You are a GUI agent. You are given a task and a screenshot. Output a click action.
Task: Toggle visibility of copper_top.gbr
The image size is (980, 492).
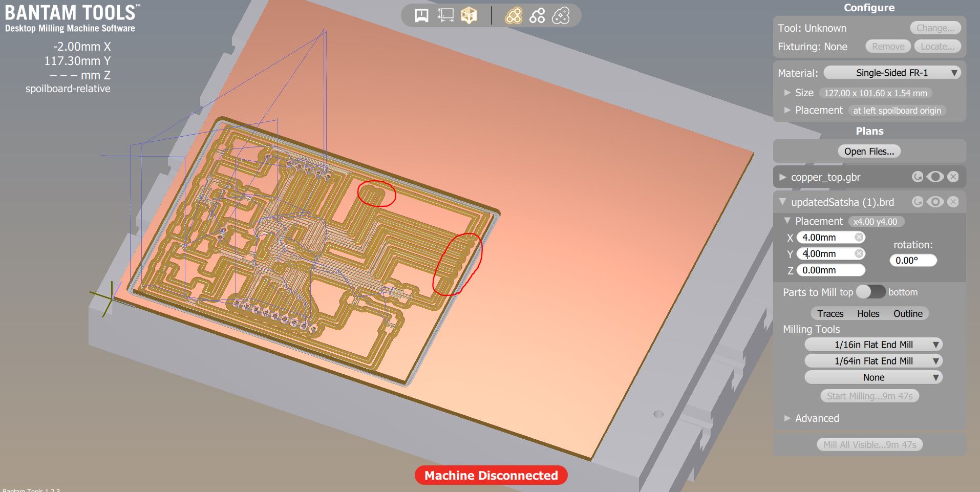[x=935, y=177]
